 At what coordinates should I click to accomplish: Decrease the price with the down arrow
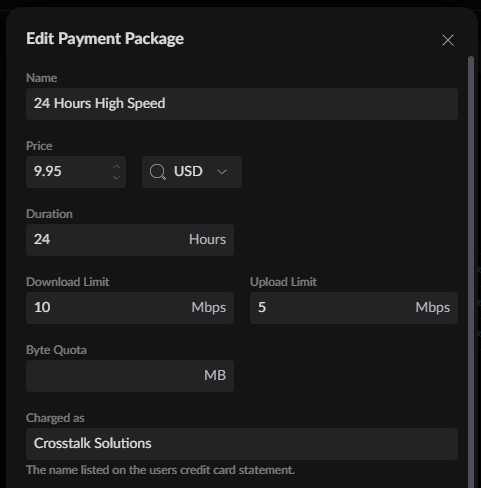(116, 177)
